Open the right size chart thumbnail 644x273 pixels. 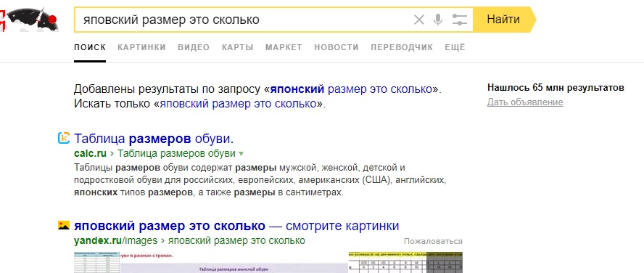tap(405, 262)
